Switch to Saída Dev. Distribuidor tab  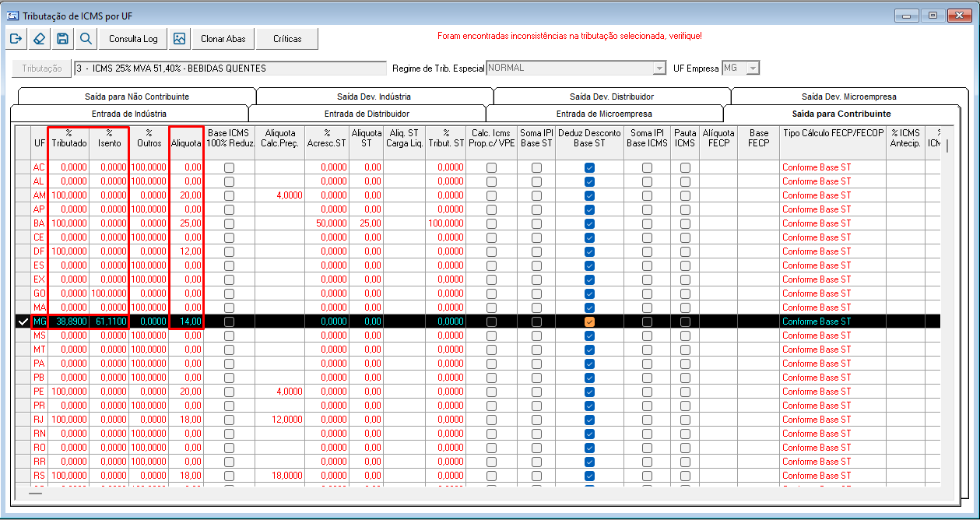tap(612, 97)
